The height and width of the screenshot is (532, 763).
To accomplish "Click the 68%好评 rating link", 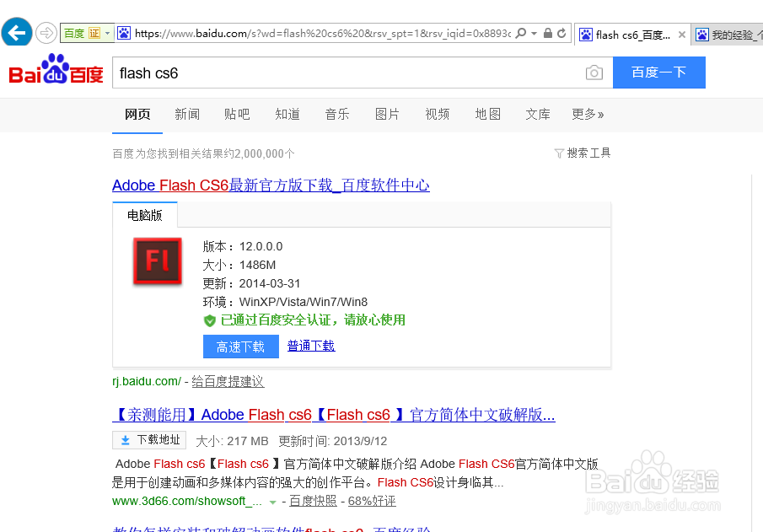I will [x=372, y=501].
